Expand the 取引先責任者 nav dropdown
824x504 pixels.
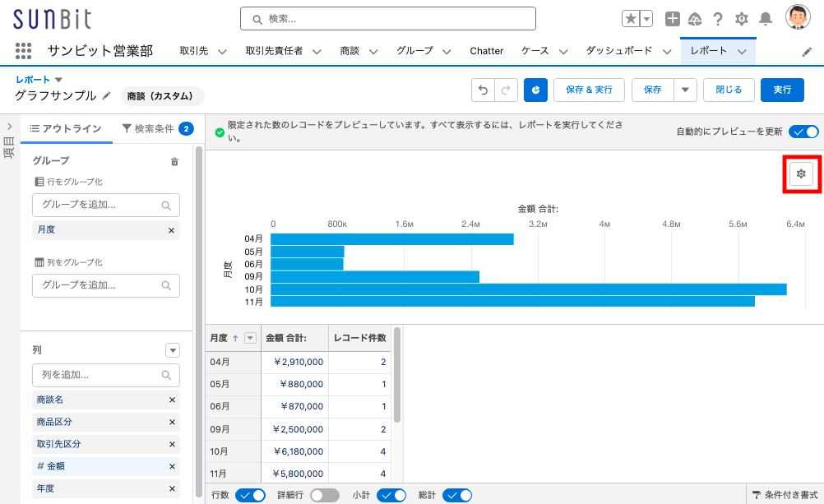tap(317, 52)
